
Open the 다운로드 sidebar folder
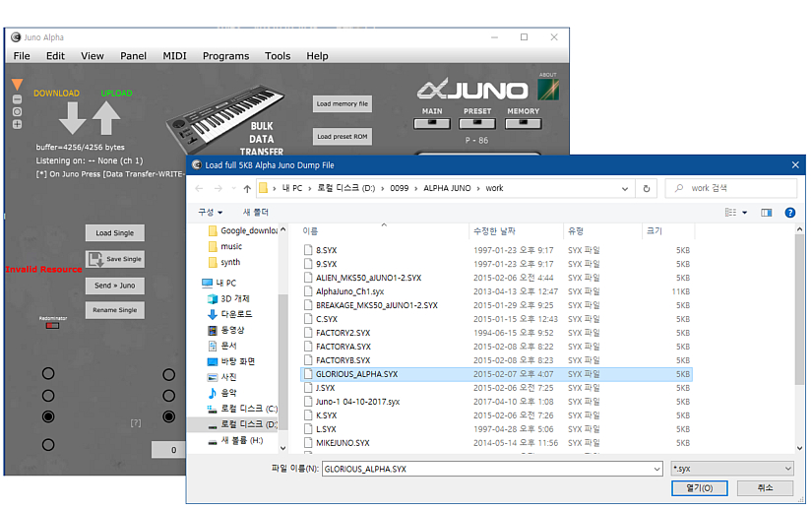pos(229,314)
